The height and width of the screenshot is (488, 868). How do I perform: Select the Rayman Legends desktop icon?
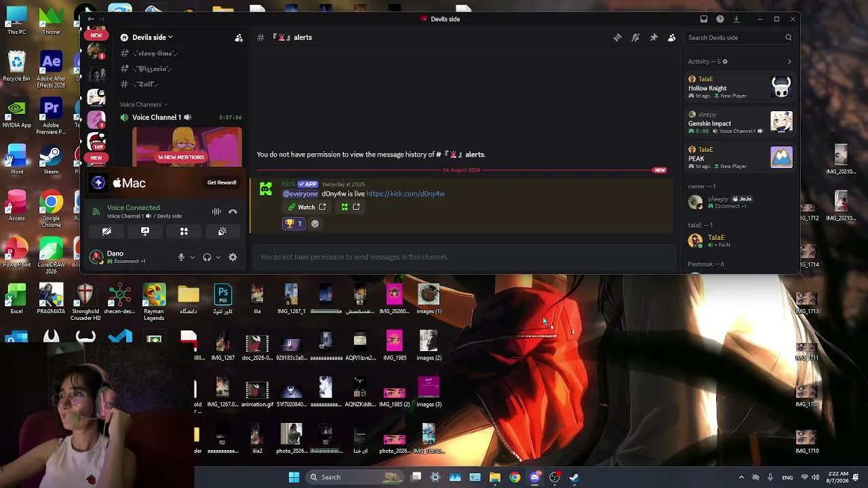coord(154,302)
